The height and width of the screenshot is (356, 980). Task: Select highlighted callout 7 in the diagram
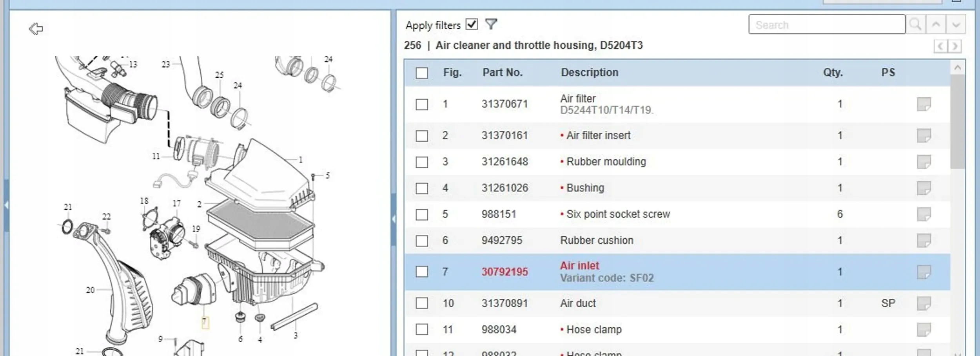(205, 323)
